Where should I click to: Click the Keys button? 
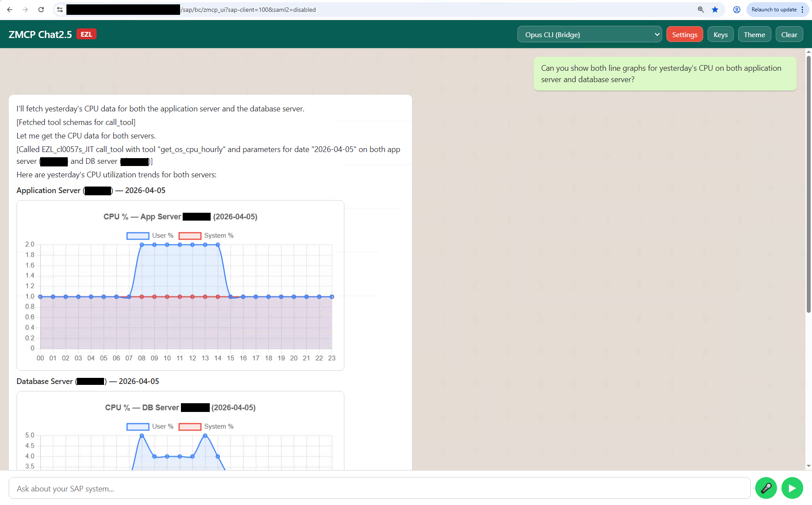pyautogui.click(x=720, y=35)
